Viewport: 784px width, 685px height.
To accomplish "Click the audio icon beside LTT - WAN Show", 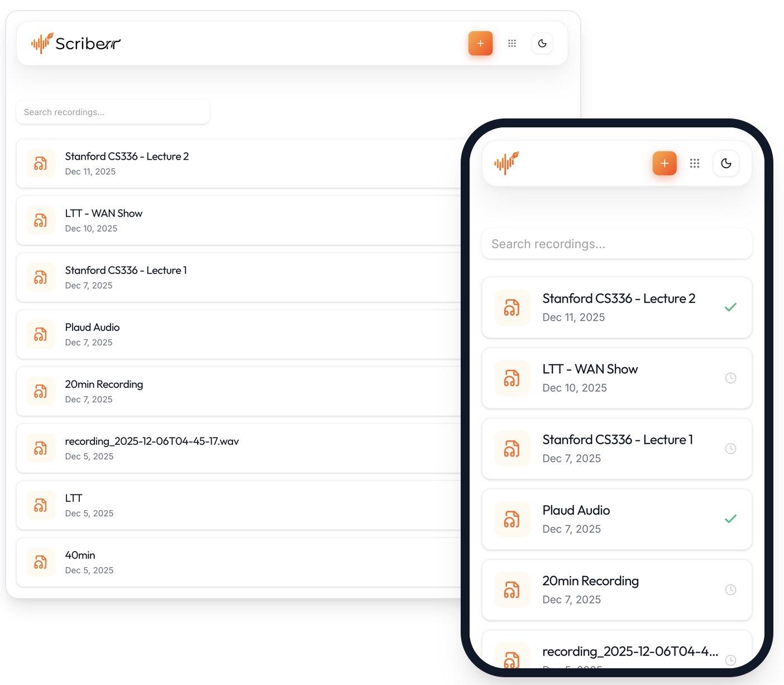I will (41, 220).
